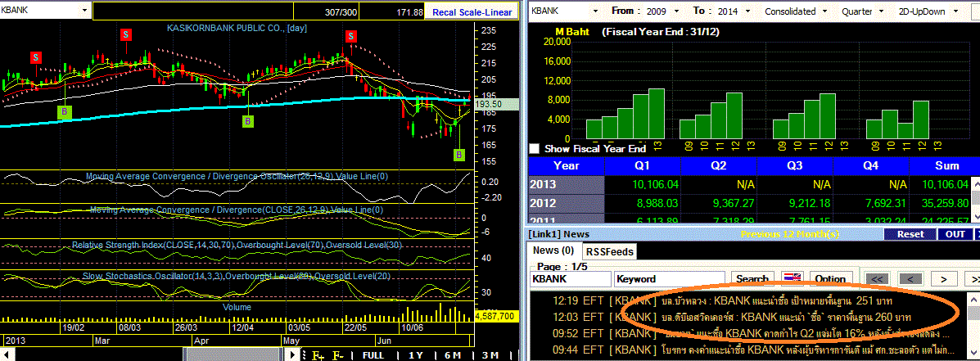Open the 2D-UpDown chart style dropdown

pyautogui.click(x=955, y=11)
